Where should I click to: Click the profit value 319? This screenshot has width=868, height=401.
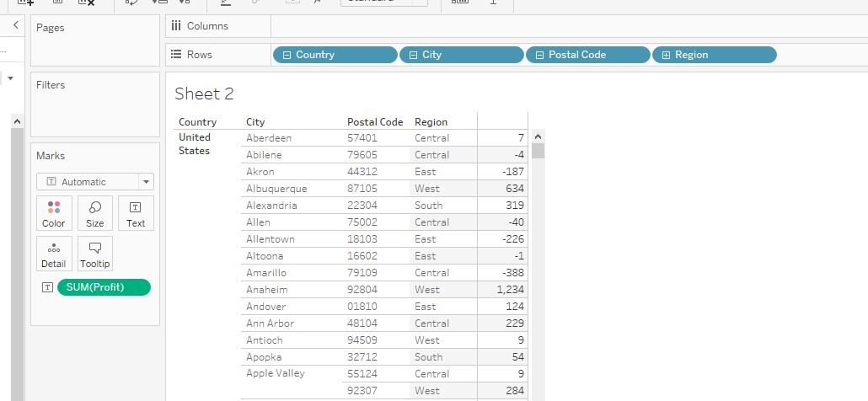[515, 206]
